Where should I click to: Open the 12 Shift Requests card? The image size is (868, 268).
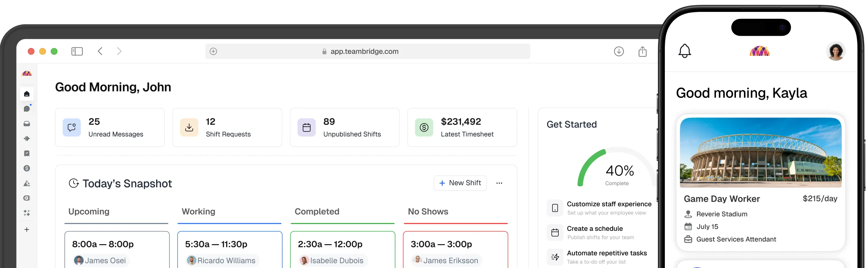[227, 128]
